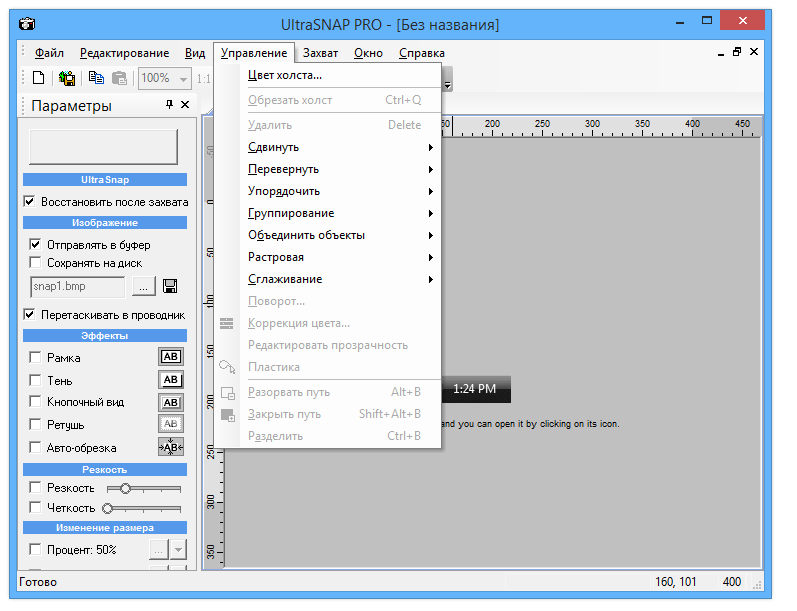
Task: Open the Кнопочный вид settings AB icon
Action: click(171, 403)
